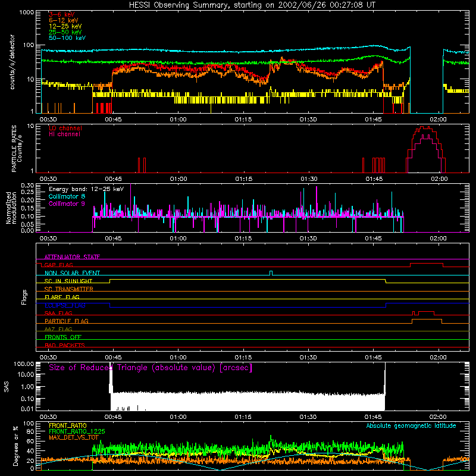Click the 02:00 time label below count-rate plot
Image resolution: width=476 pixels, height=476 pixels.
click(438, 120)
